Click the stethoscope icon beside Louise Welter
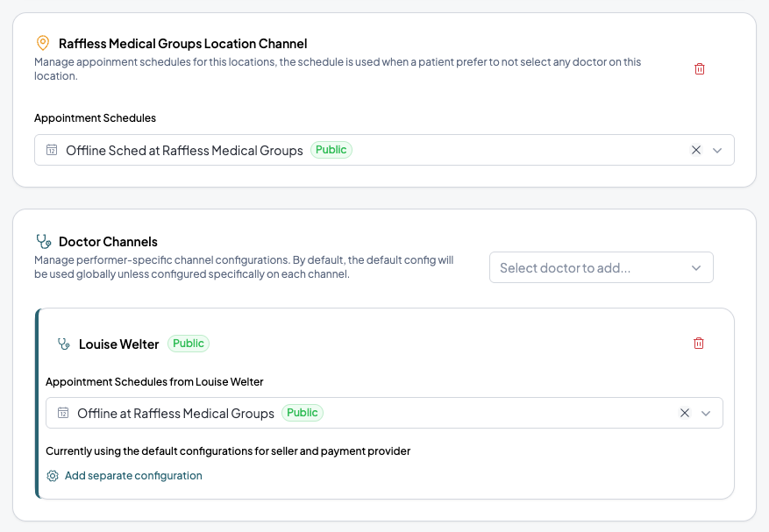 [x=64, y=344]
